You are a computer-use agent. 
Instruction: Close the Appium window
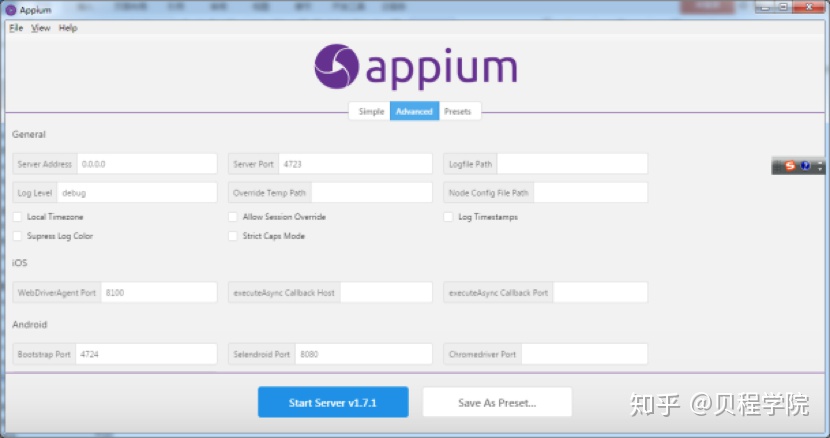pyautogui.click(x=809, y=7)
